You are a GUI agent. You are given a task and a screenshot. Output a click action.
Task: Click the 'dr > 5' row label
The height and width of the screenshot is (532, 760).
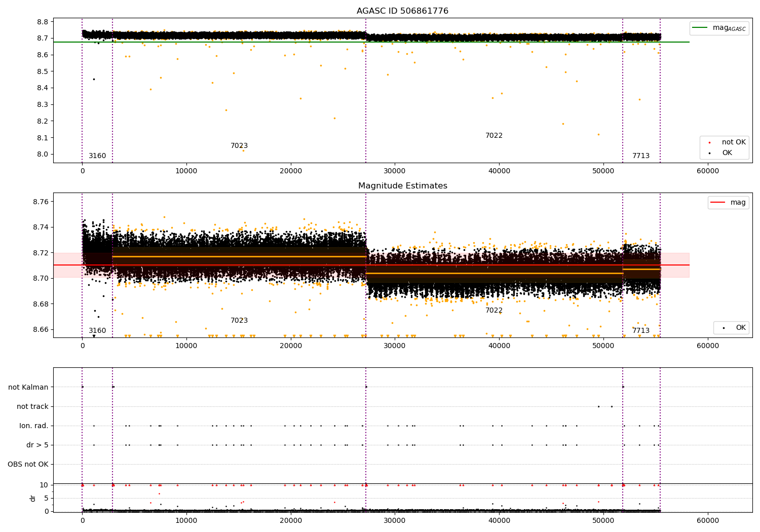click(x=37, y=445)
